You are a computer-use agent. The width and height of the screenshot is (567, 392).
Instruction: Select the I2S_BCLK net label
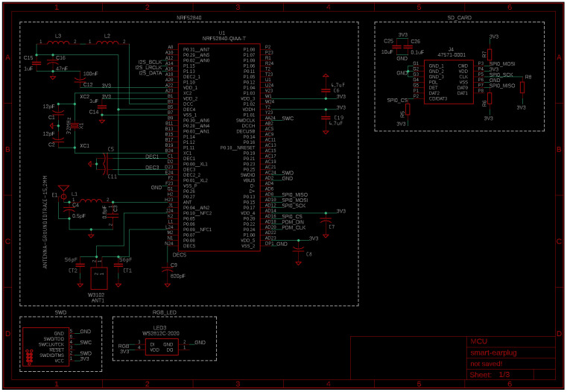coord(150,61)
